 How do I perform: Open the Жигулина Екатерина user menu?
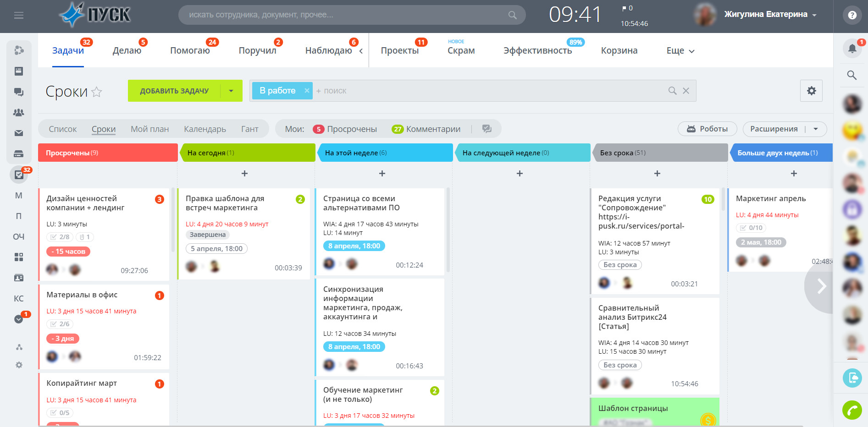coord(770,15)
